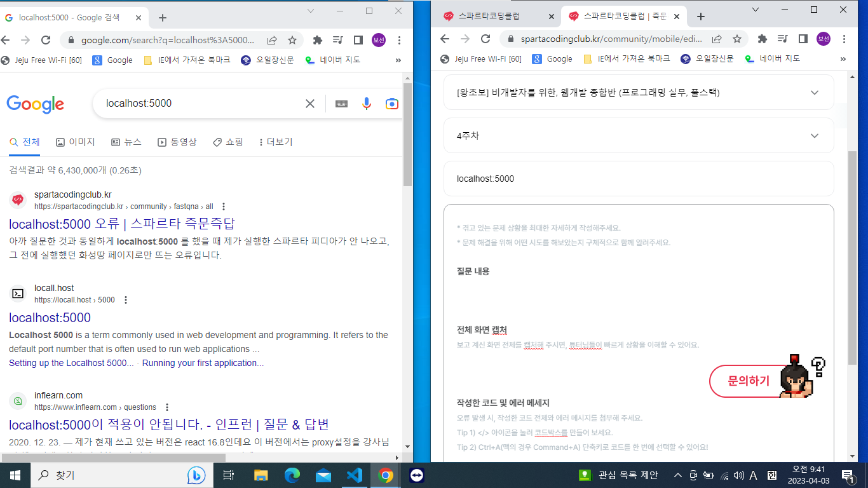Screen dimensions: 868x488
Task: Open inflearn localhost:5000이 적용이 안됩니다 result
Action: click(x=168, y=424)
